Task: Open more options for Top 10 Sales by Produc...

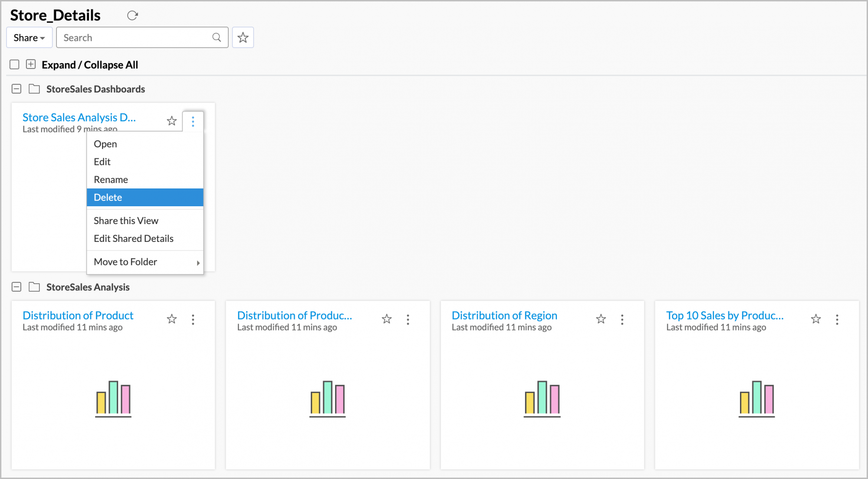Action: click(837, 320)
